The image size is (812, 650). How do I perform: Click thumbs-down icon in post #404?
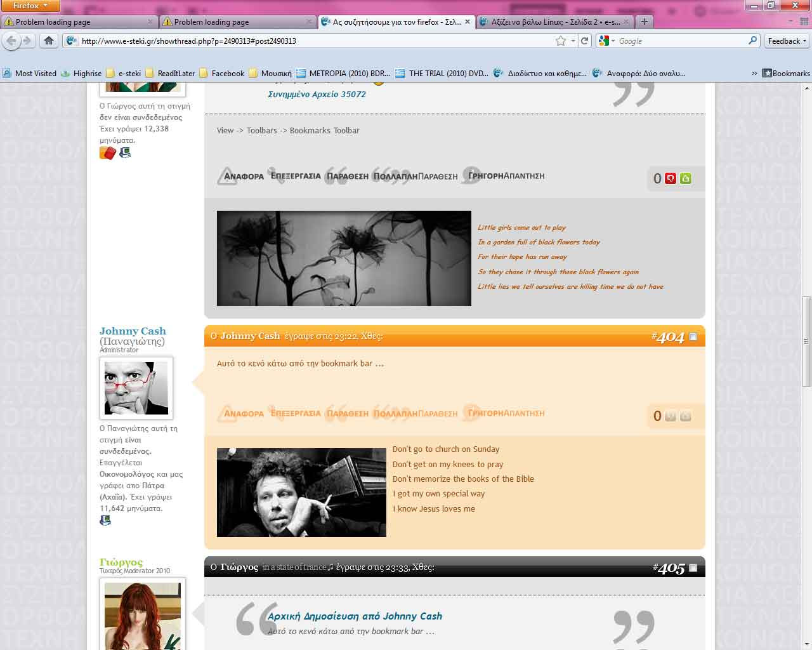coord(671,416)
